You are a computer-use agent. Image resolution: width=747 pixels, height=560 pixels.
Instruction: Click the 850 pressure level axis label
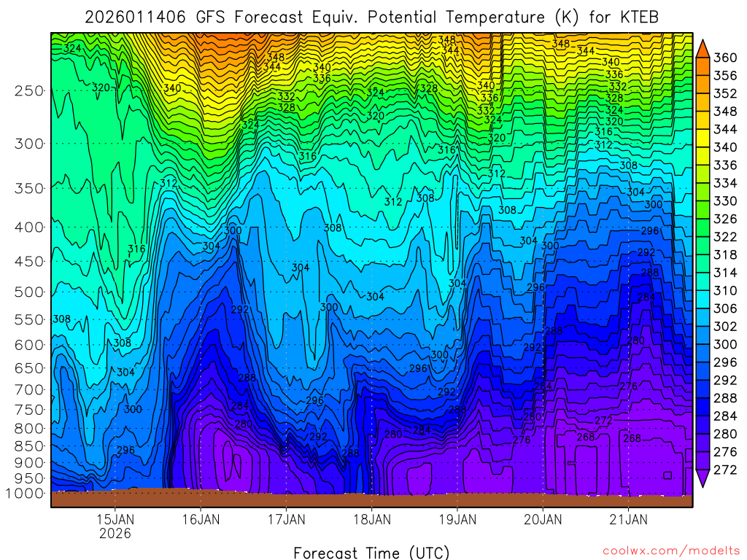(x=28, y=446)
